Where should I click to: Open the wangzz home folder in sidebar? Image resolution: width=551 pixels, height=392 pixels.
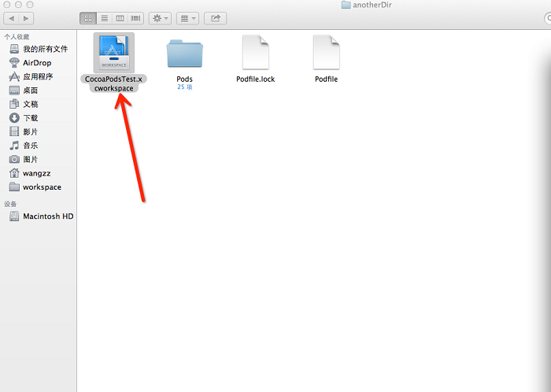coord(39,173)
